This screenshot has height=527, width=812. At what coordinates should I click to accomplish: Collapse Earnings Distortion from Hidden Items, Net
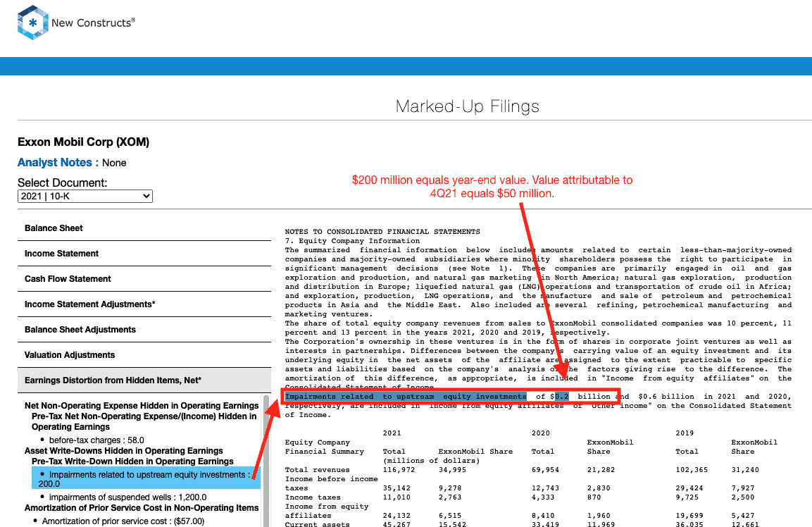coord(144,380)
